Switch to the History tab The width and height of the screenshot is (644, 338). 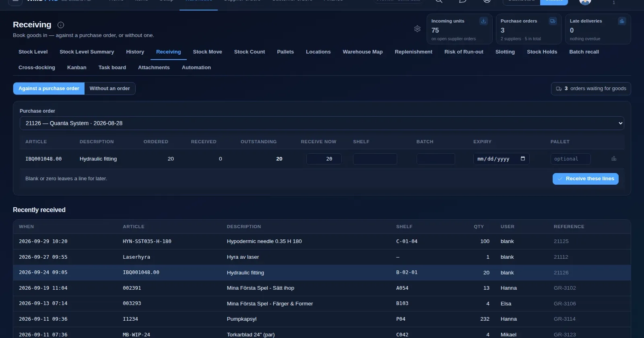135,52
